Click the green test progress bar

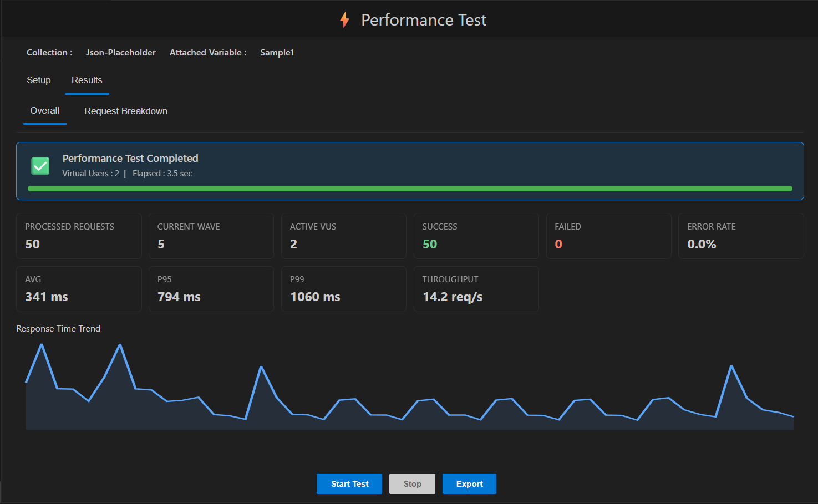[x=410, y=189]
